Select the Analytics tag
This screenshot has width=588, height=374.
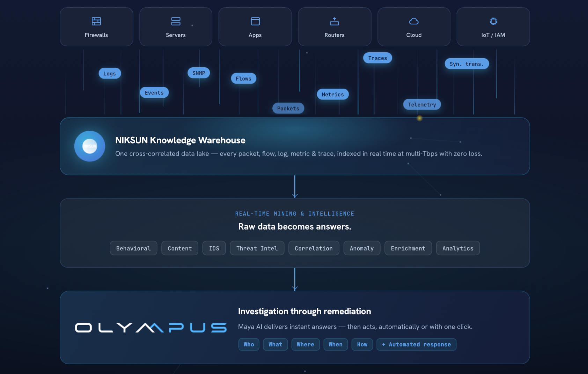click(458, 248)
